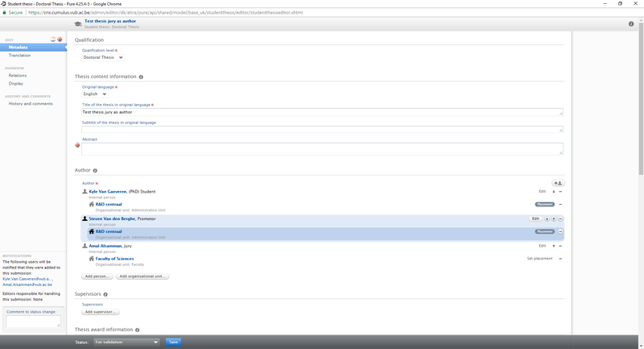Toggle Placement badge on highlighted R&D centraal row
This screenshot has height=349, width=644.
click(x=544, y=231)
